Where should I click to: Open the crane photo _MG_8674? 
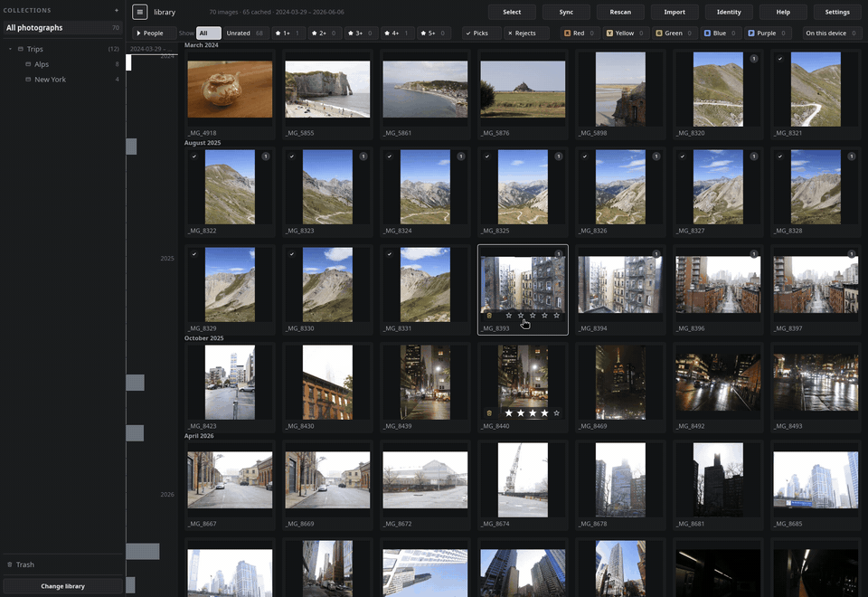(523, 479)
